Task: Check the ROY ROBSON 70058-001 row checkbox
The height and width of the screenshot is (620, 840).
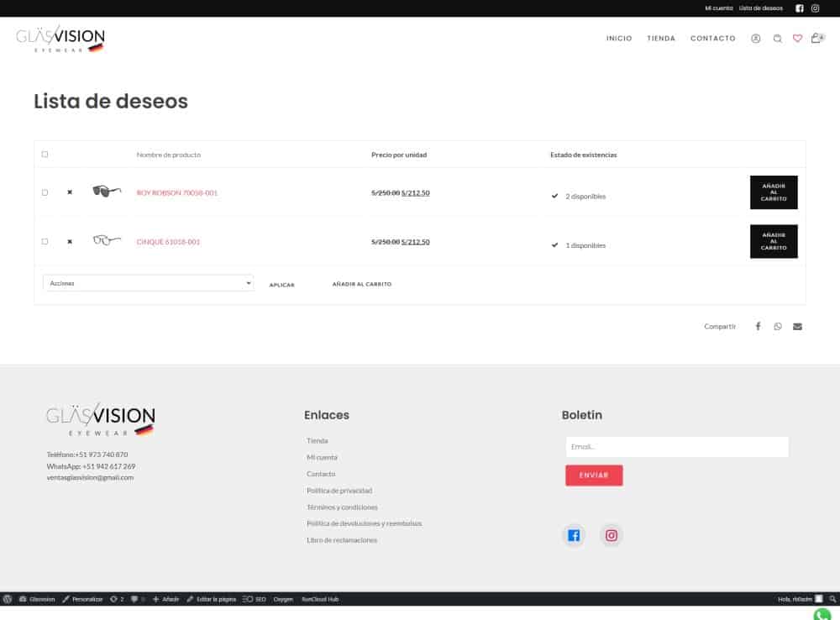Action: pos(45,192)
